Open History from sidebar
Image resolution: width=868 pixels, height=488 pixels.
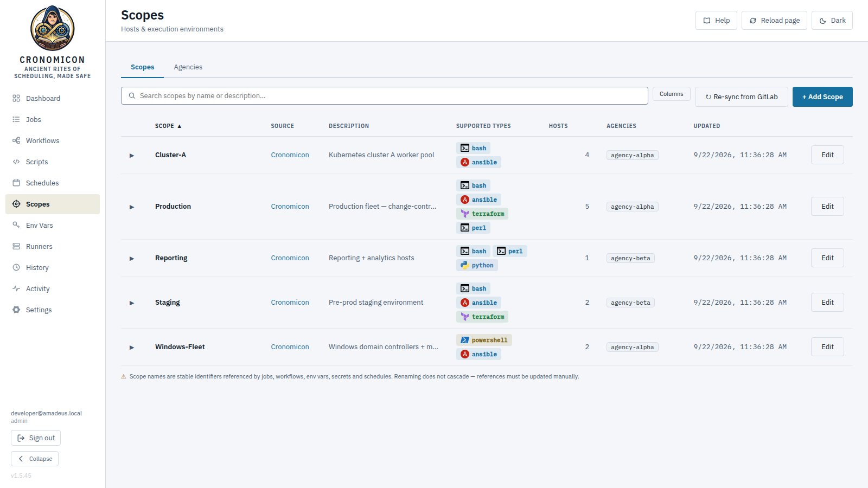click(x=53, y=267)
